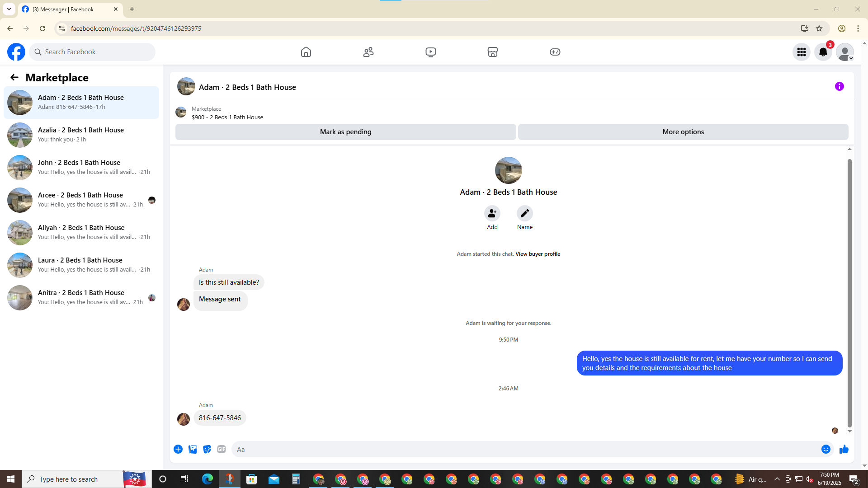Open the taskbar clock and date
The width and height of the screenshot is (868, 488).
pos(830,479)
